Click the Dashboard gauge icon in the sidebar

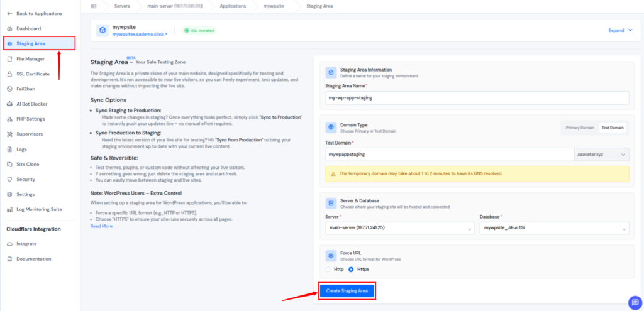(x=9, y=29)
